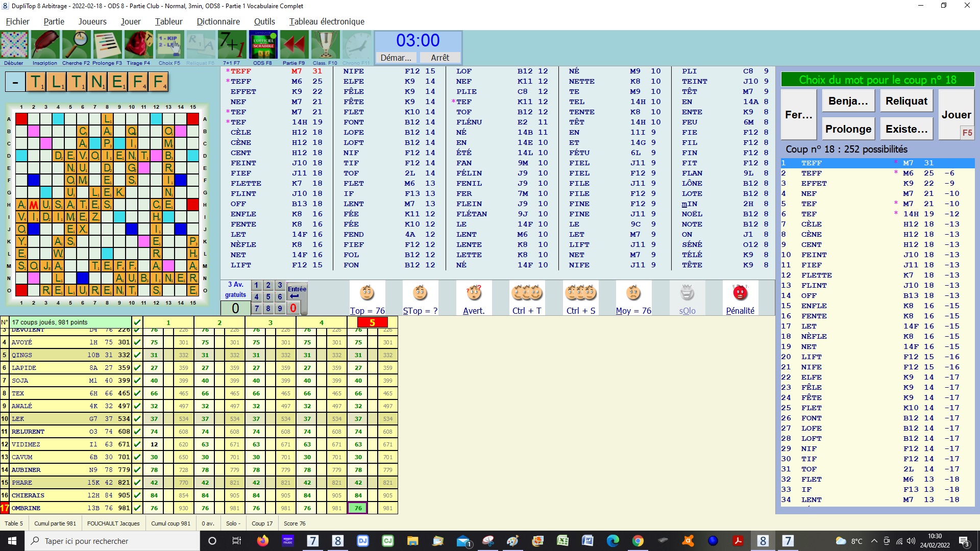Click the Cherche F2 magnifier icon
This screenshot has width=980, height=551.
pyautogui.click(x=76, y=45)
